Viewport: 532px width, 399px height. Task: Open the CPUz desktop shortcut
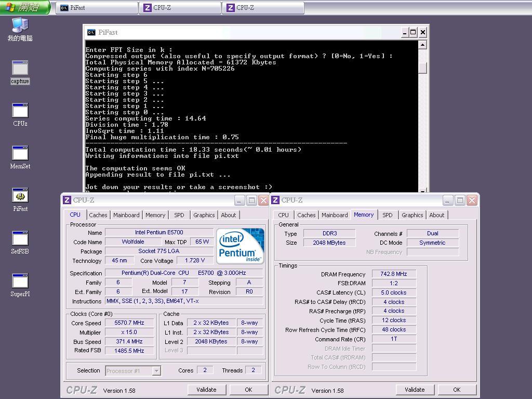click(x=20, y=115)
